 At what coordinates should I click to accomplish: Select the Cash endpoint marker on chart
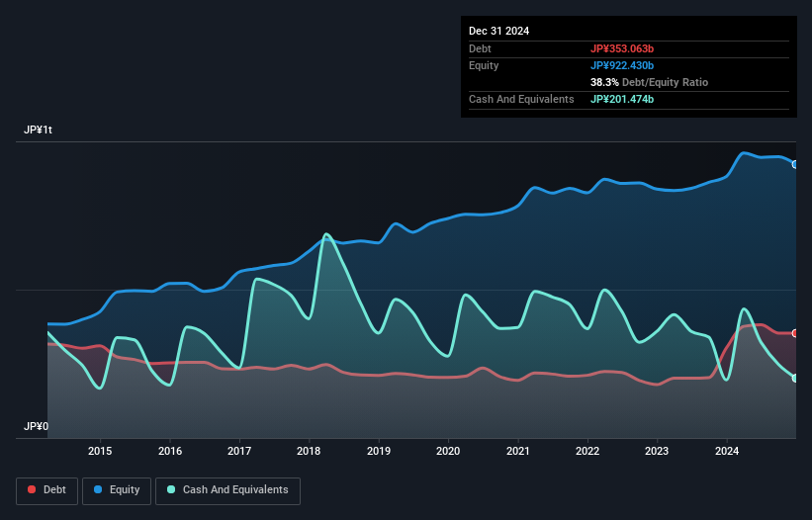coord(795,379)
